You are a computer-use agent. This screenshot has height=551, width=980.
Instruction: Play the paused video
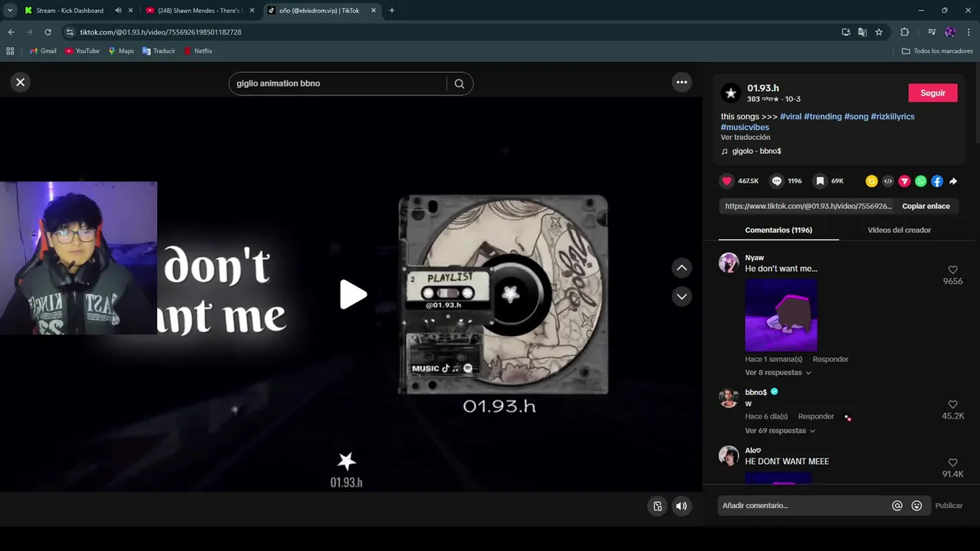[x=353, y=295]
